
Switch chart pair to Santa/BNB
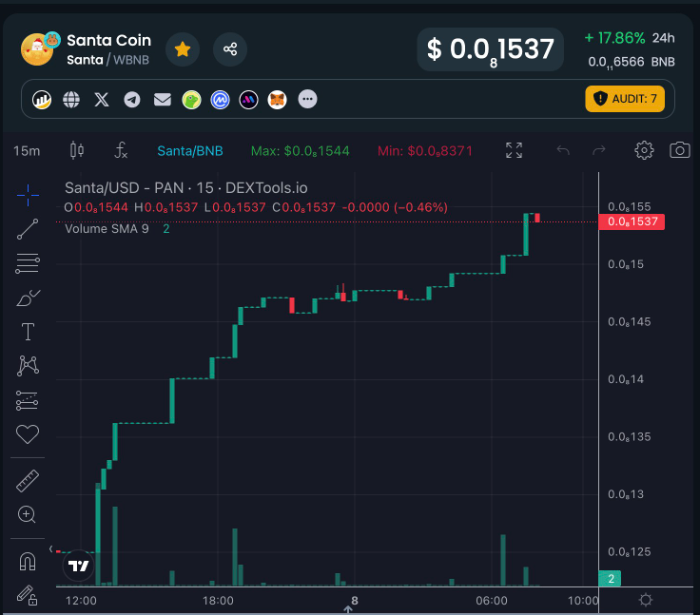coord(190,151)
